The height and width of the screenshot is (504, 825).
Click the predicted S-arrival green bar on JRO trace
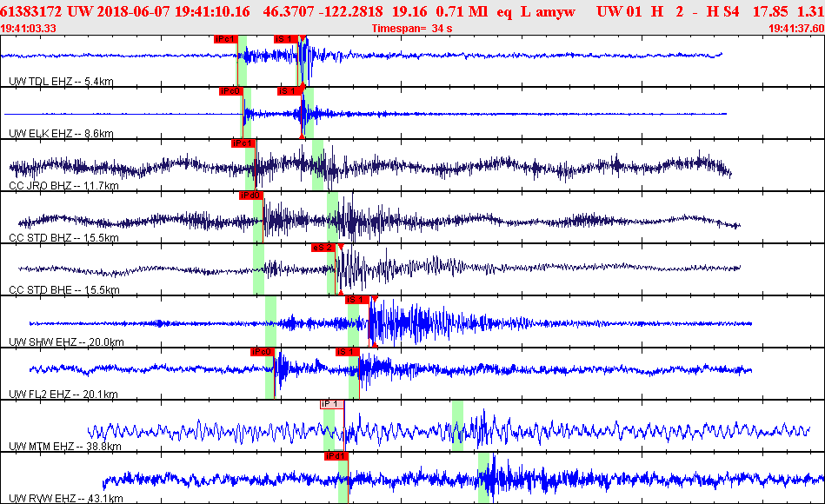[x=318, y=164]
